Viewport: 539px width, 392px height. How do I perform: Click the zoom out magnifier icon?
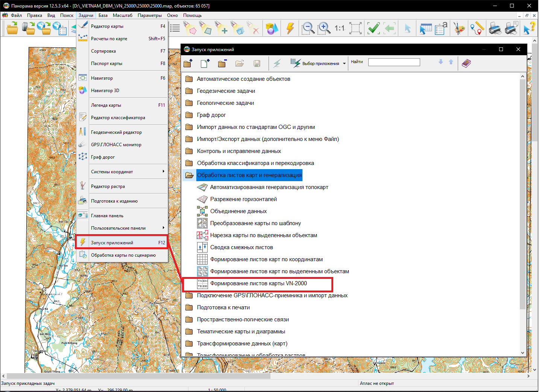click(x=308, y=28)
